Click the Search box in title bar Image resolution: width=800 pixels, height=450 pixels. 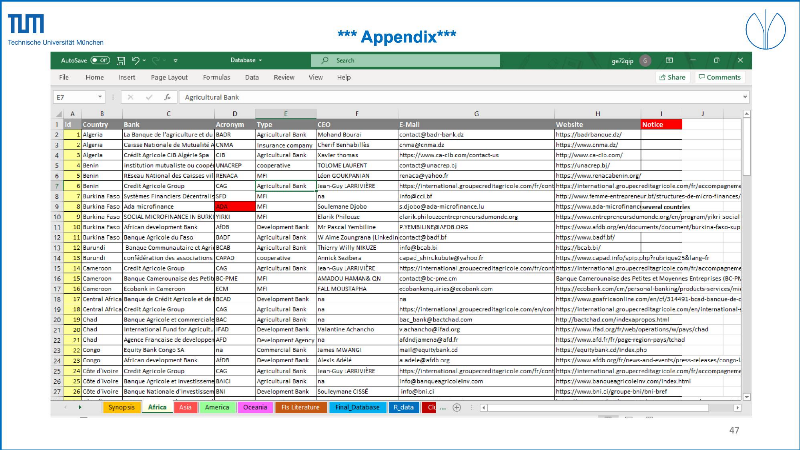(x=405, y=60)
